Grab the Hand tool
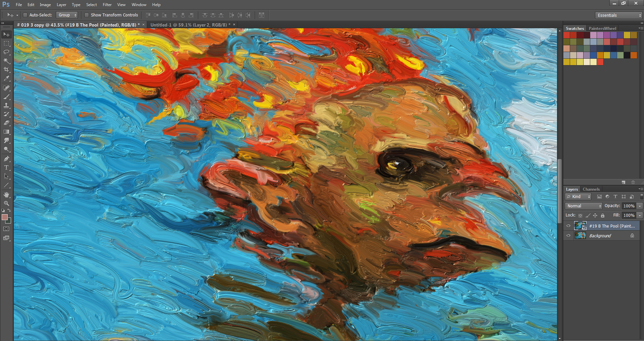The height and width of the screenshot is (341, 644). click(6, 194)
